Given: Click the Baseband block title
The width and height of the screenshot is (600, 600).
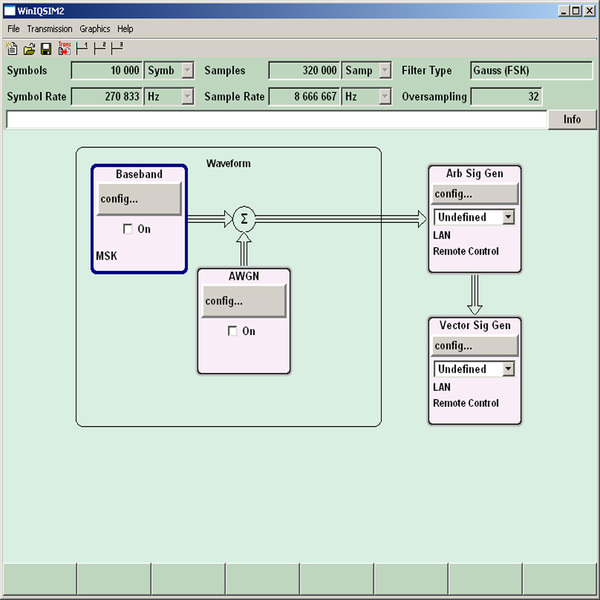Looking at the screenshot, I should (x=139, y=174).
